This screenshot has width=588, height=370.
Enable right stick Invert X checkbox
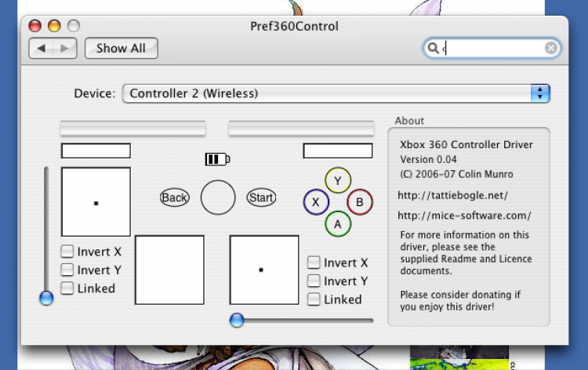tap(314, 263)
